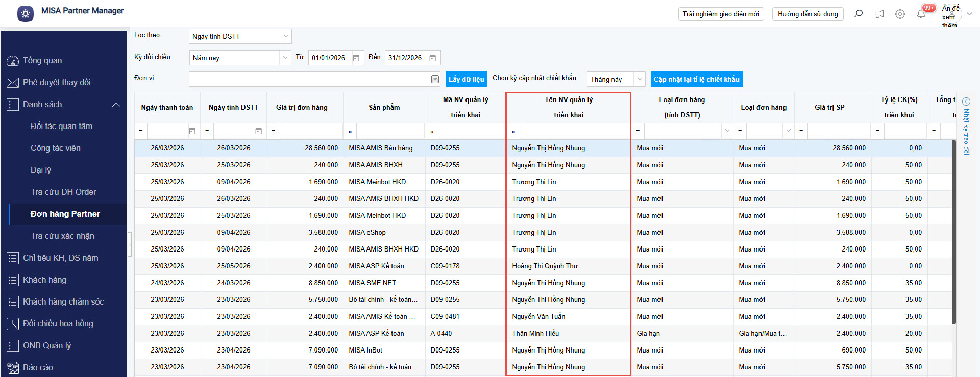Collapse the Danh sách menu section
This screenshot has width=980, height=377.
[x=116, y=105]
